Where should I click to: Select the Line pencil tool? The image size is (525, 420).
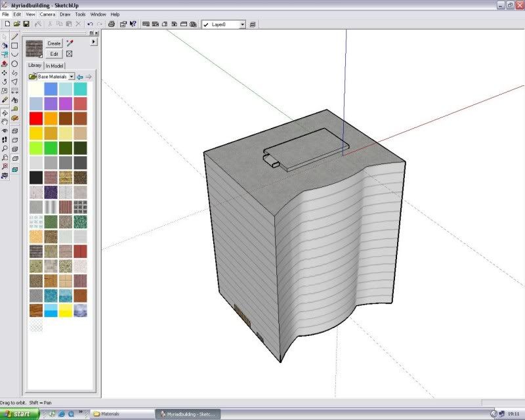click(x=14, y=37)
